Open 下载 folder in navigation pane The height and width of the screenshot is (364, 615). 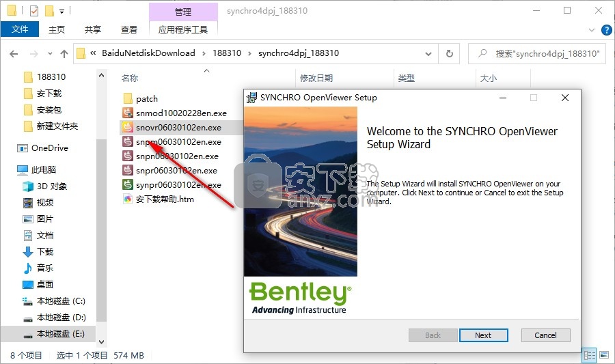pos(38,252)
